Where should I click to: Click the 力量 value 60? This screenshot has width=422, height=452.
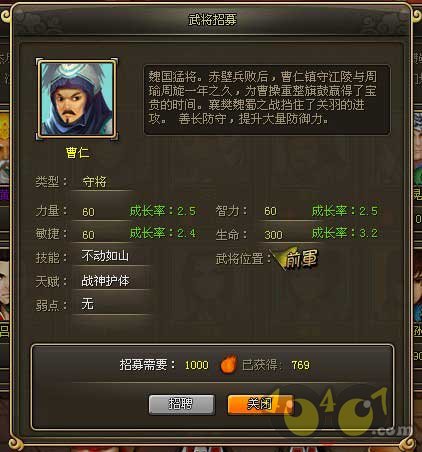tap(88, 212)
